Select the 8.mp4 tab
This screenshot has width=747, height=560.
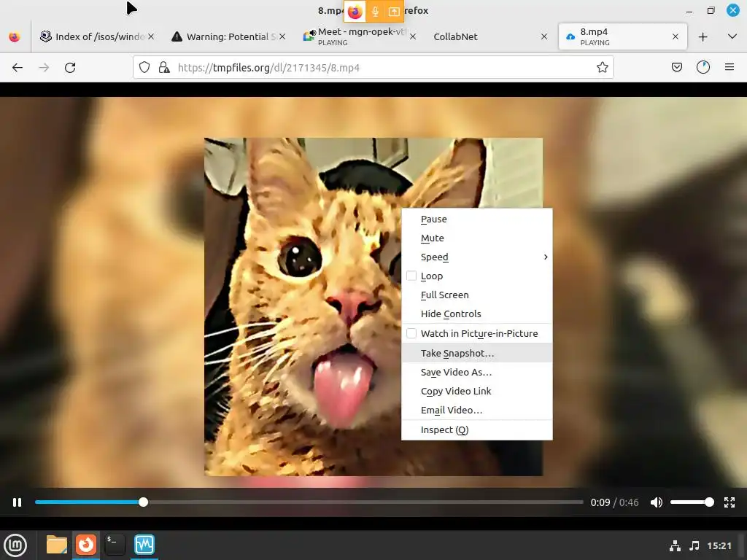pyautogui.click(x=623, y=36)
